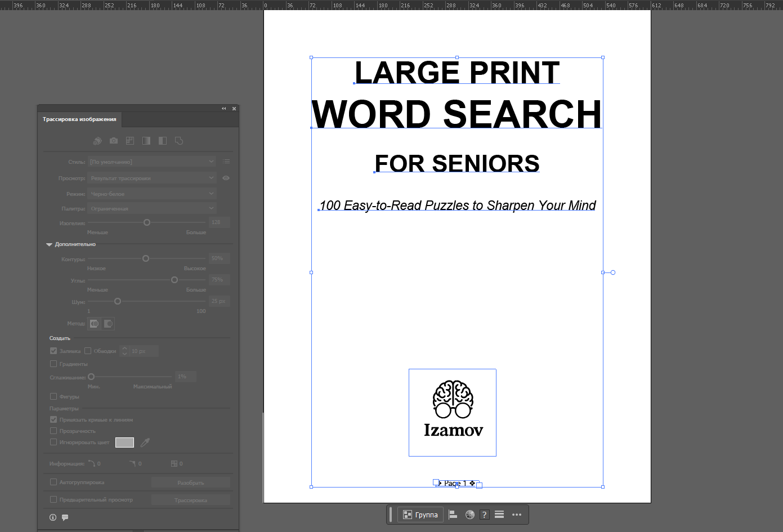This screenshot has height=532, width=783.
Task: Select the Трассировка изображения panel tab
Action: coord(79,119)
